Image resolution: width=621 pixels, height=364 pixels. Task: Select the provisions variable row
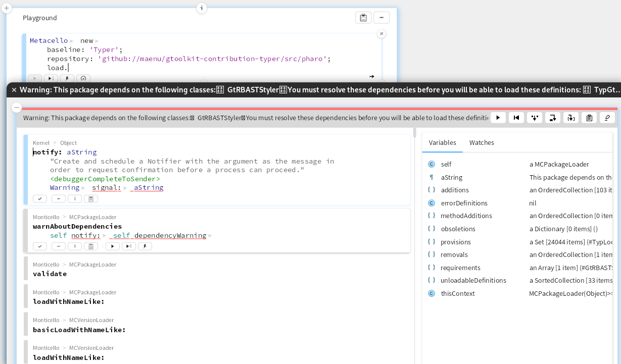click(x=517, y=242)
